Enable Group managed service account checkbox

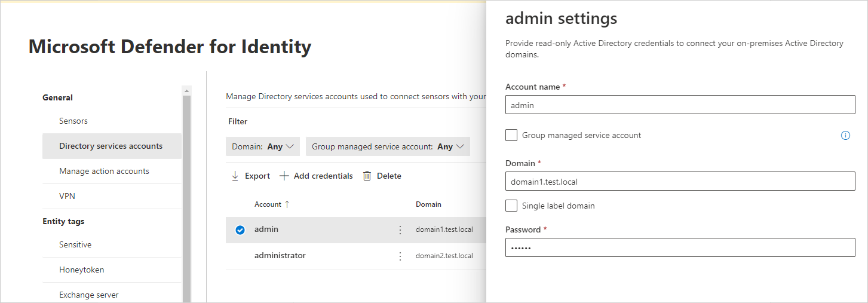pyautogui.click(x=511, y=135)
